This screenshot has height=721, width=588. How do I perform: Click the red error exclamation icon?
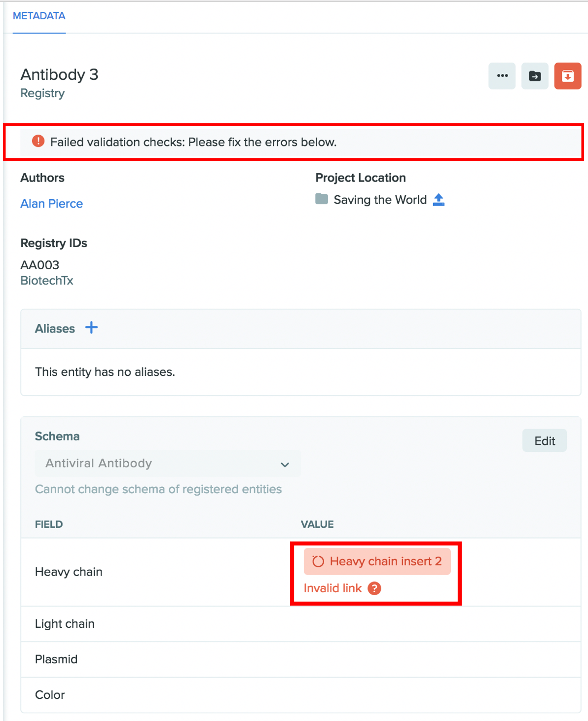click(x=38, y=142)
